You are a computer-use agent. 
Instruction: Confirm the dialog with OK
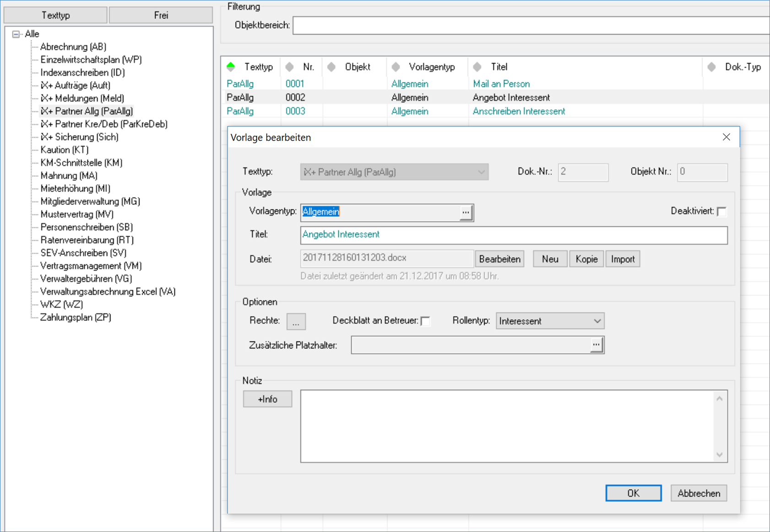tap(633, 493)
